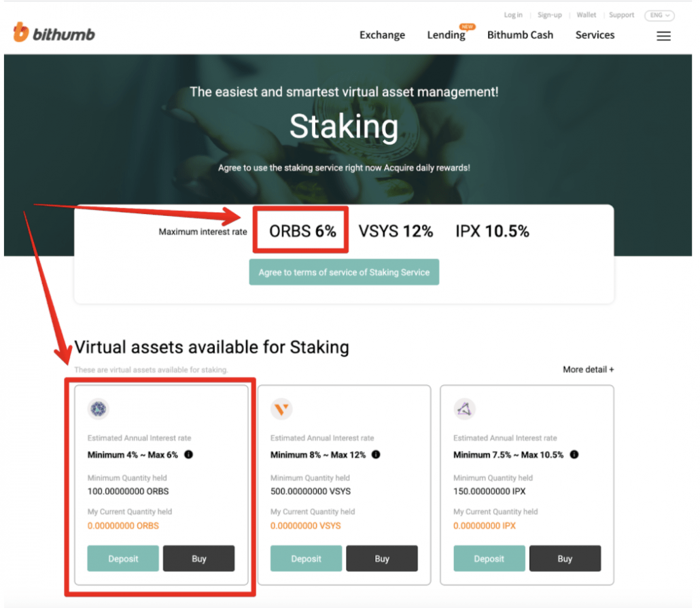Click the Bithumb logo
700x608 pixels.
(54, 33)
